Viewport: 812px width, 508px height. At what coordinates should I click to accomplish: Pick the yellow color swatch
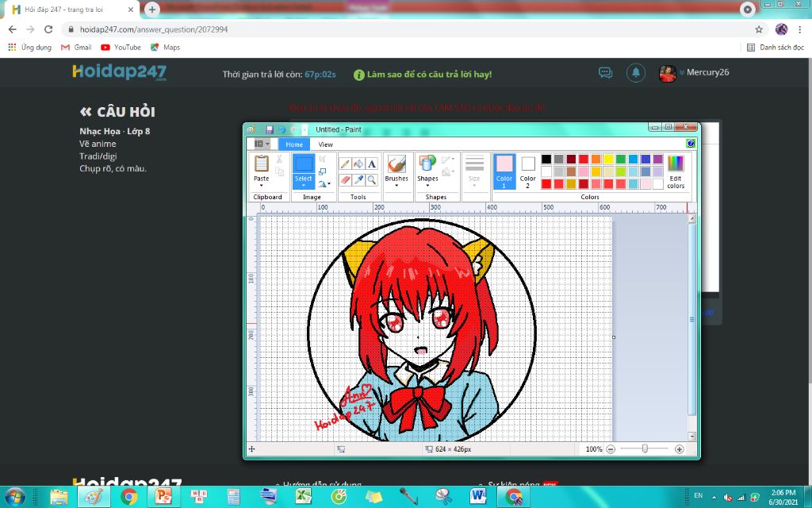(608, 159)
